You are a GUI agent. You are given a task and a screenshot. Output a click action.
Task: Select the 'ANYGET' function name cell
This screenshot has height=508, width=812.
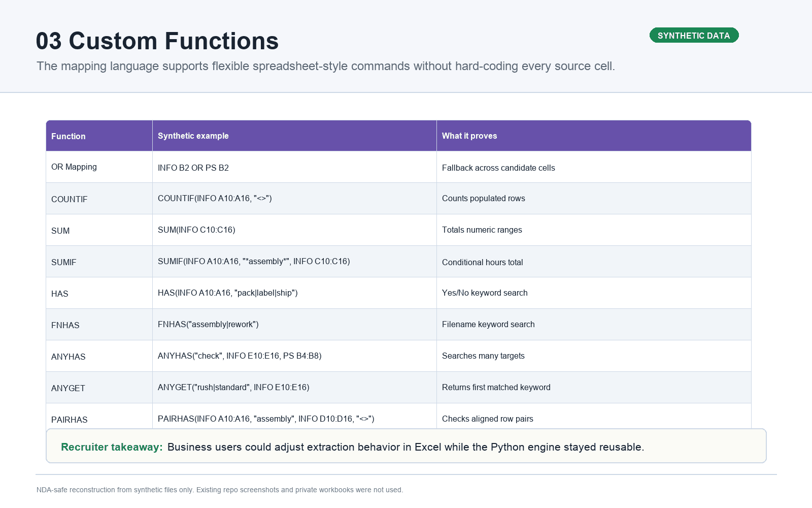[x=99, y=388]
